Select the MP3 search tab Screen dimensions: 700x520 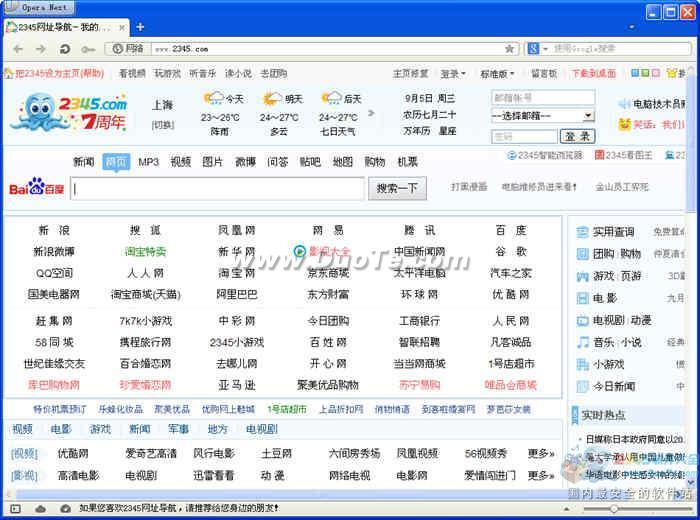[148, 162]
